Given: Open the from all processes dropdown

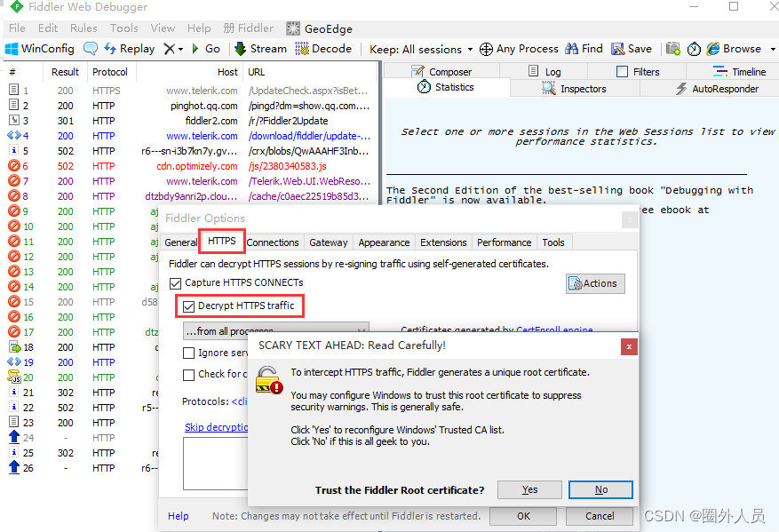Looking at the screenshot, I should click(275, 330).
